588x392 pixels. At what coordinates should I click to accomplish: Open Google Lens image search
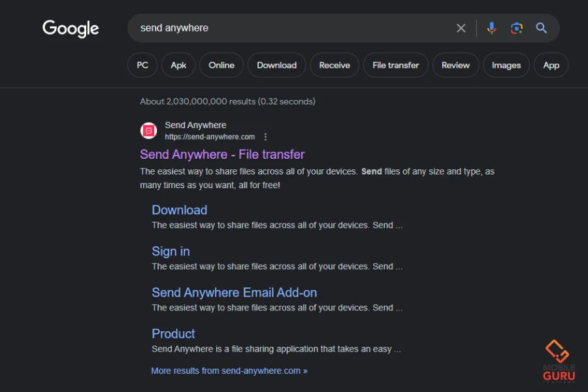516,28
